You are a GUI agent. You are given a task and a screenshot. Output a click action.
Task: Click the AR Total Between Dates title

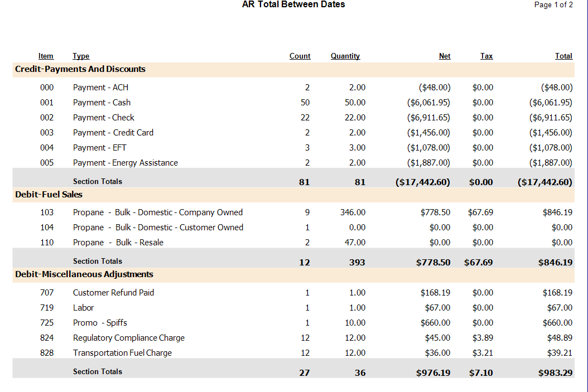point(293,4)
